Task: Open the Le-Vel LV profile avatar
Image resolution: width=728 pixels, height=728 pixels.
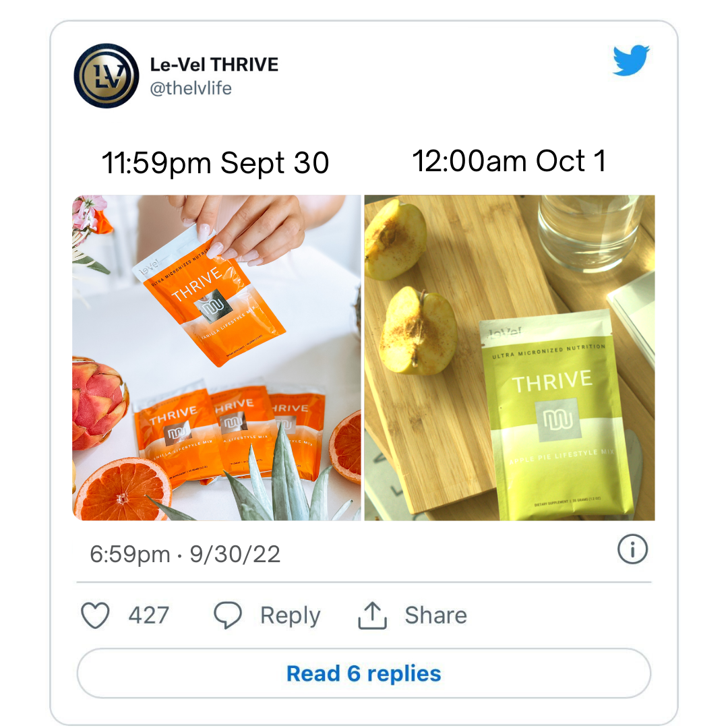Action: tap(107, 75)
